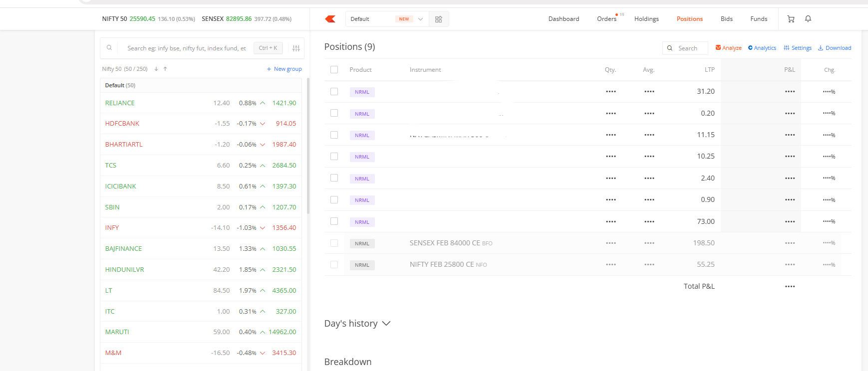Switch to the Holdings tab
The height and width of the screenshot is (371, 868).
646,19
